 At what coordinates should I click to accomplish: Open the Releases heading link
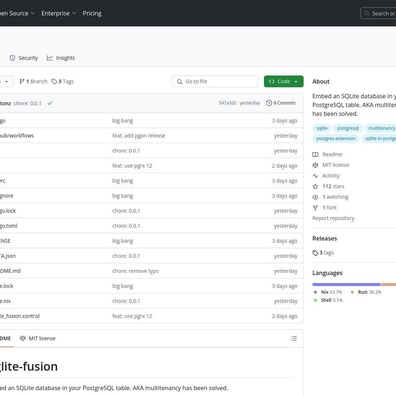[x=325, y=238]
